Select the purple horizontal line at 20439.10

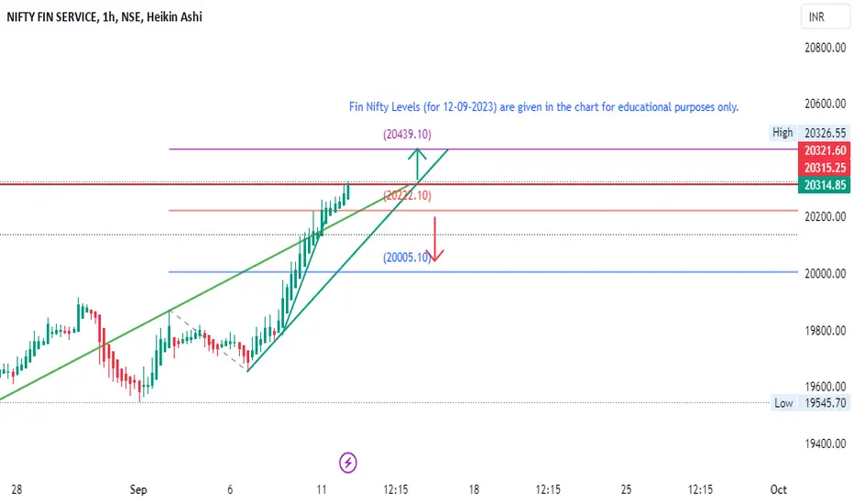(483, 148)
